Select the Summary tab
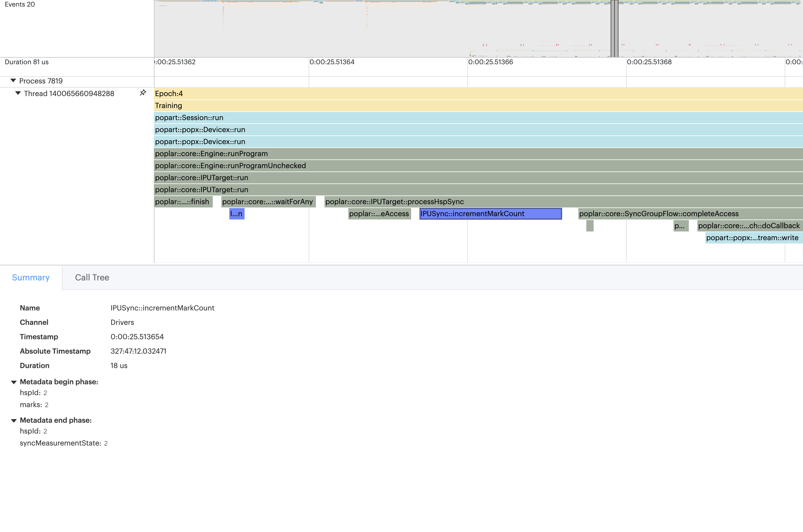803x532 pixels. click(x=31, y=277)
